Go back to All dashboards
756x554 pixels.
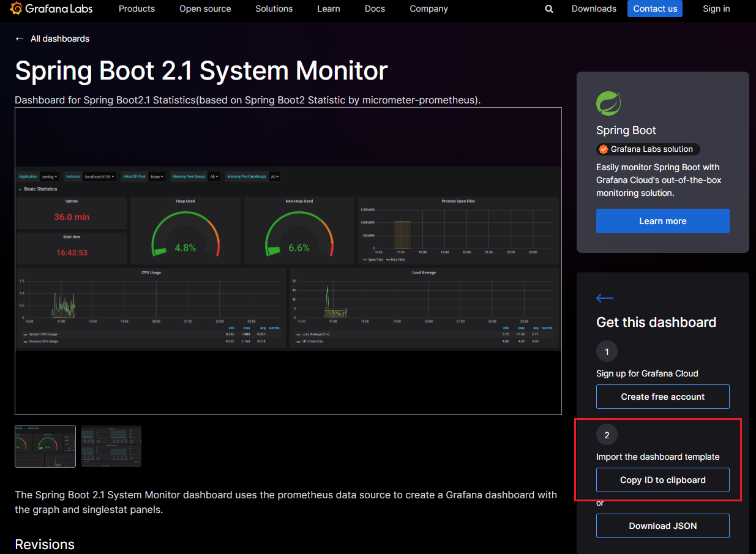53,39
